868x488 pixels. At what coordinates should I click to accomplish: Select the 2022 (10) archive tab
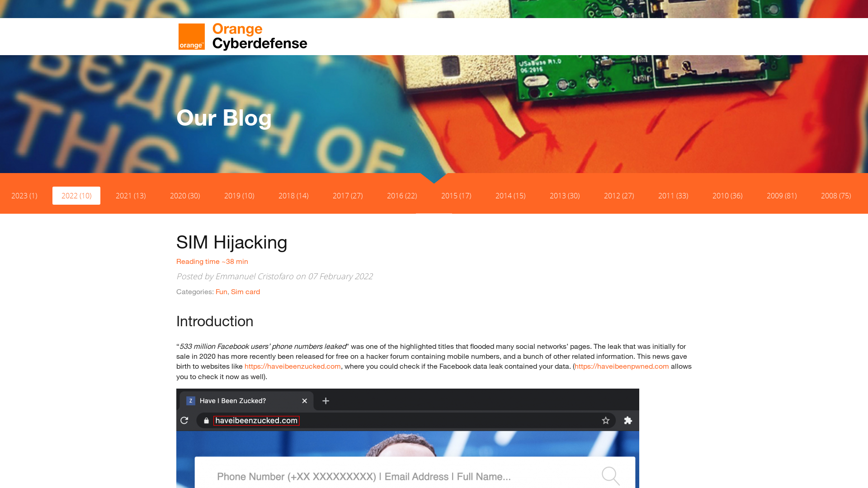pos(76,196)
